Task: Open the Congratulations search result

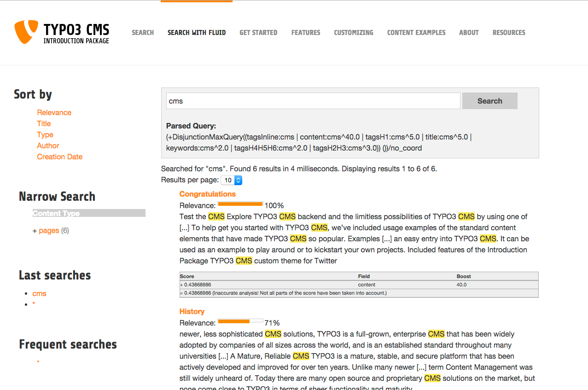Action: [x=207, y=194]
